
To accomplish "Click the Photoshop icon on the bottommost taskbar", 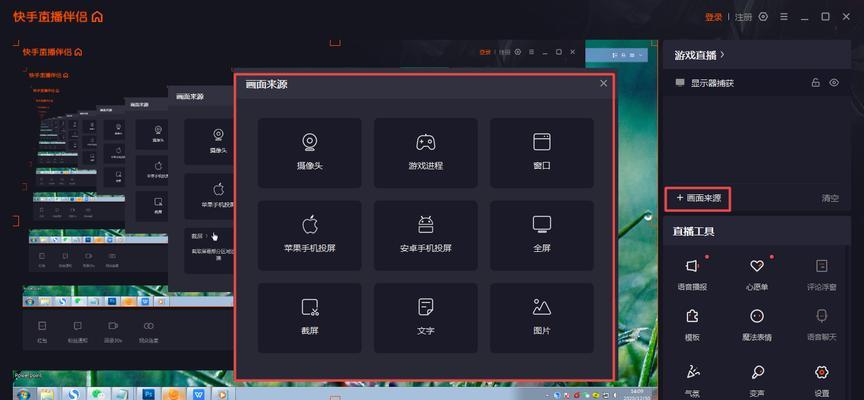I will (x=148, y=394).
